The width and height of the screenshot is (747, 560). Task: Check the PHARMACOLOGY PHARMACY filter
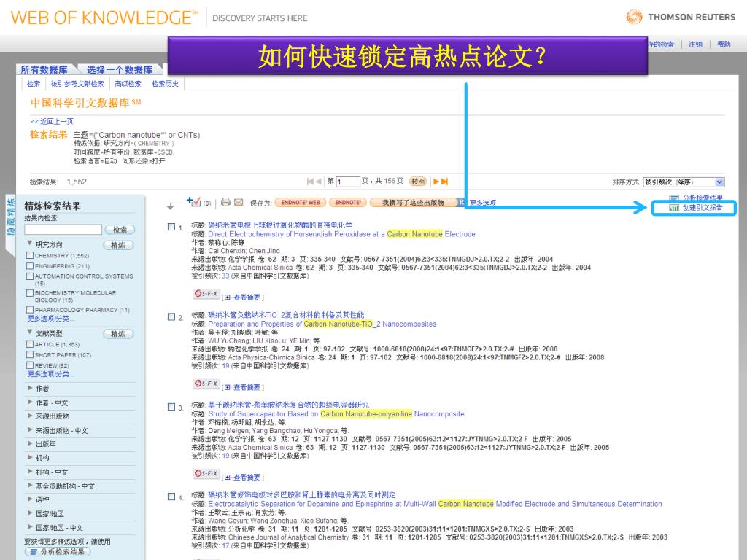[30, 309]
